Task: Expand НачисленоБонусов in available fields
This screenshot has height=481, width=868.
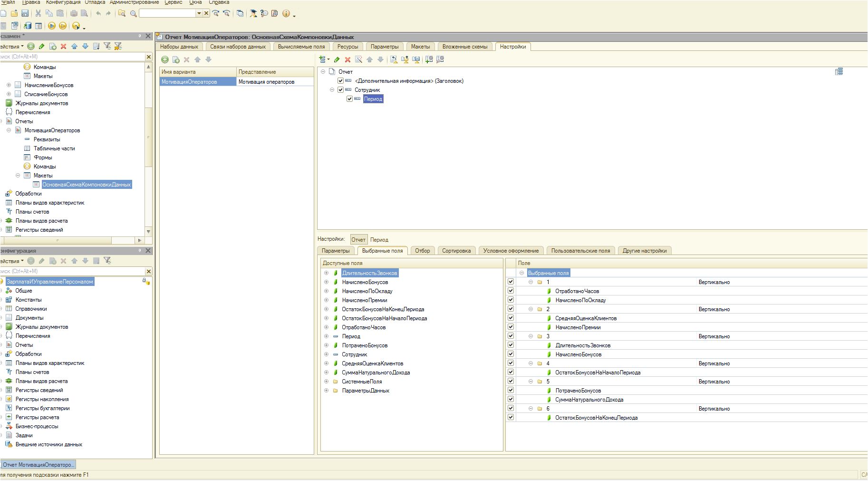Action: [x=326, y=282]
